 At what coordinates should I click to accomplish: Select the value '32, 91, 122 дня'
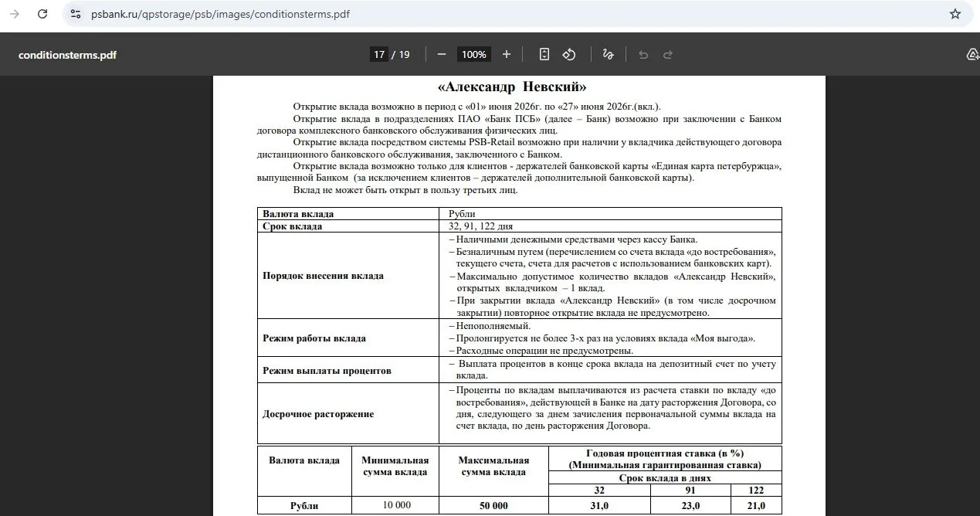[x=481, y=226]
